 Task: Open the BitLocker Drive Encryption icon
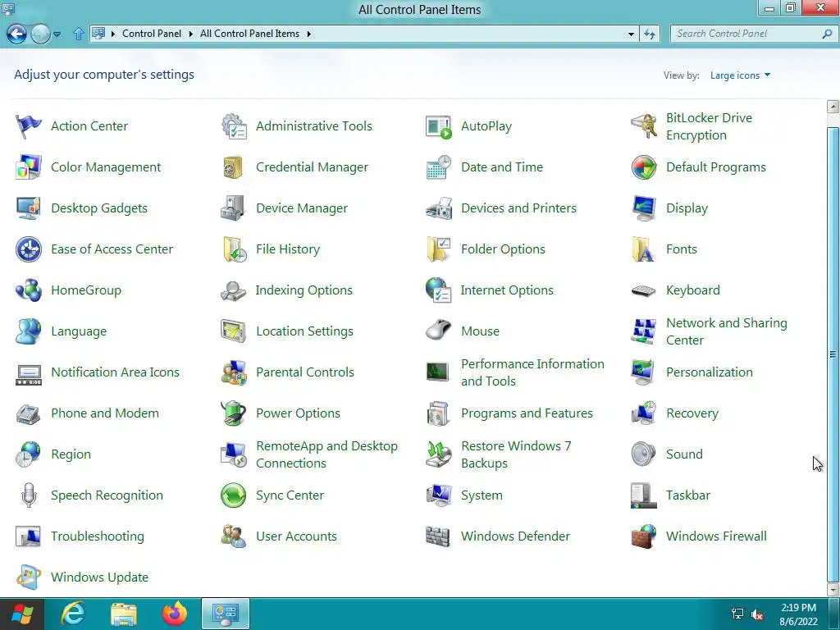coord(643,126)
